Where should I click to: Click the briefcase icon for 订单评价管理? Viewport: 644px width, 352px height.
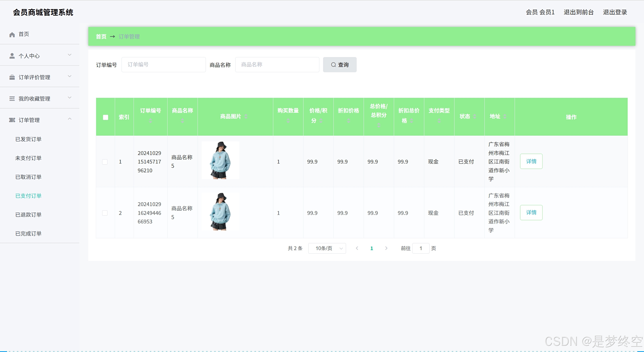(x=12, y=77)
